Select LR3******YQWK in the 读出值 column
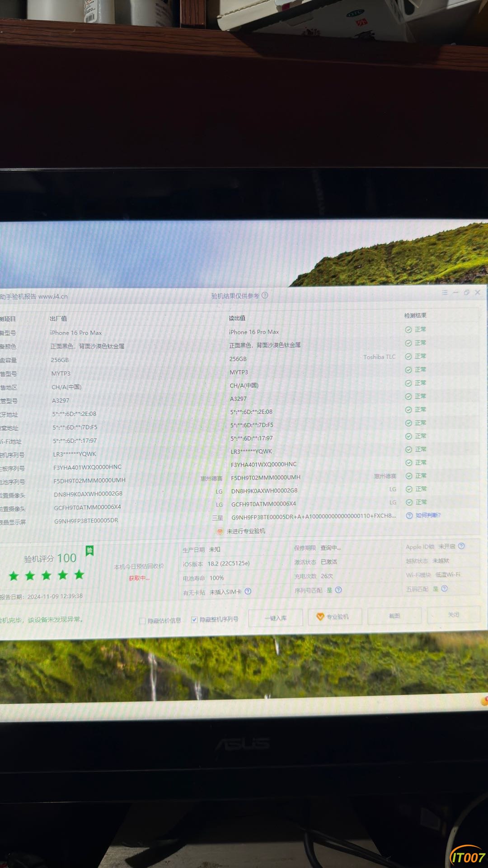The width and height of the screenshot is (488, 868). point(251,451)
